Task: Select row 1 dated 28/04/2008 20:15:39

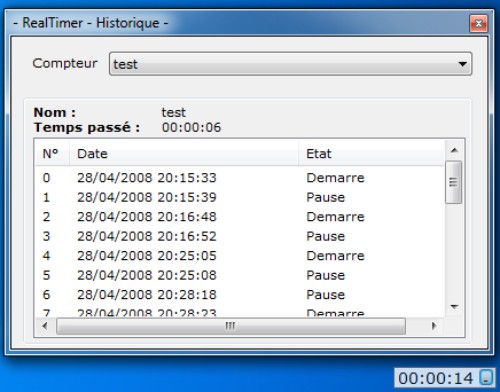Action: click(240, 197)
